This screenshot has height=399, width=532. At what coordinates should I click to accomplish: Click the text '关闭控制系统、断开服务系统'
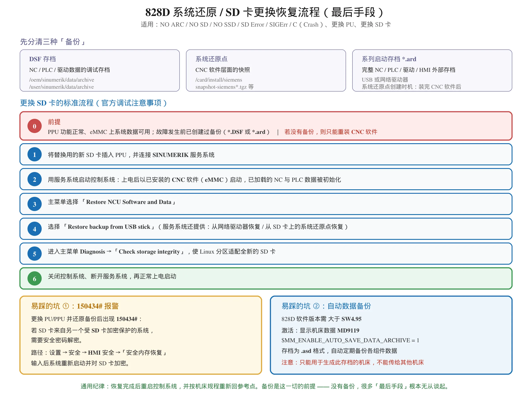[88, 276]
